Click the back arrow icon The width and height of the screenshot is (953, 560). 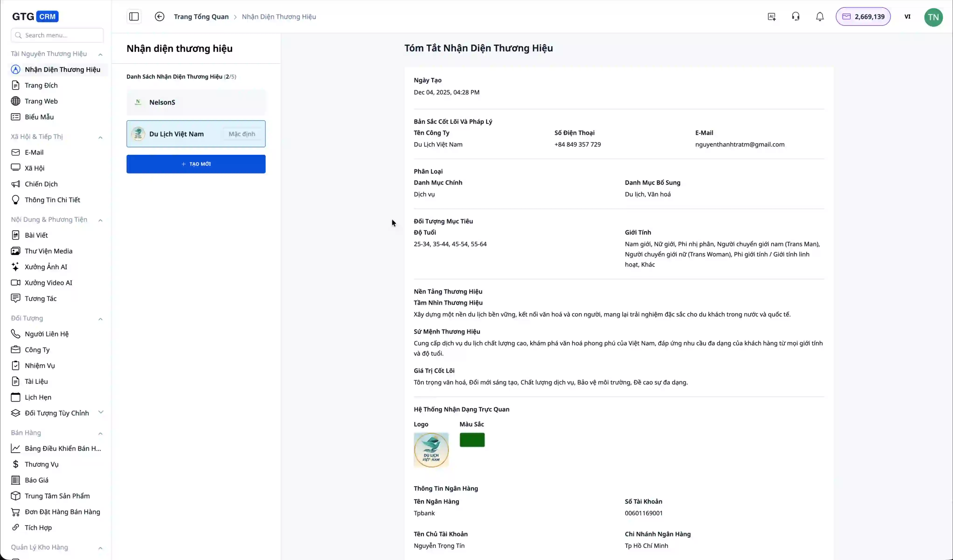[x=160, y=17]
